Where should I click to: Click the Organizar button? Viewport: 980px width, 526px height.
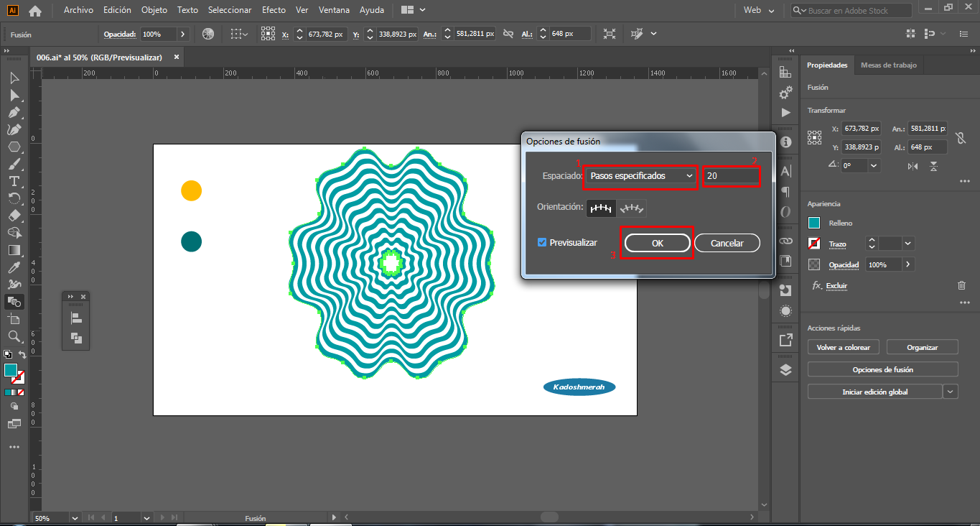click(x=923, y=347)
